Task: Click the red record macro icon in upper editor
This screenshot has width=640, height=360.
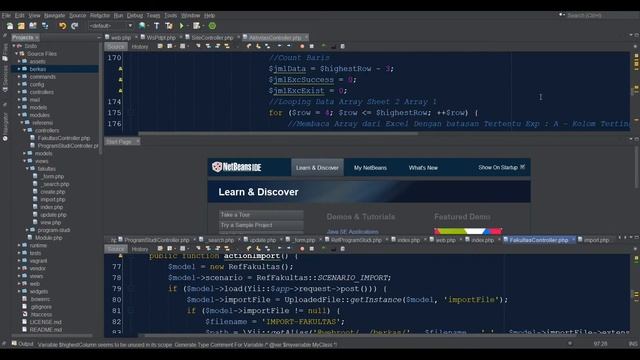Action: pos(302,47)
